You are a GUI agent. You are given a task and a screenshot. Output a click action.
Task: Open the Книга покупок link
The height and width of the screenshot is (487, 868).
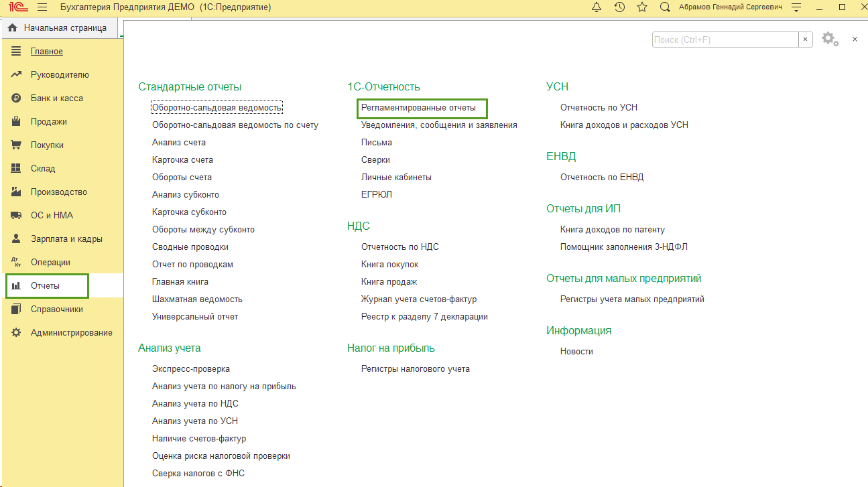click(390, 264)
